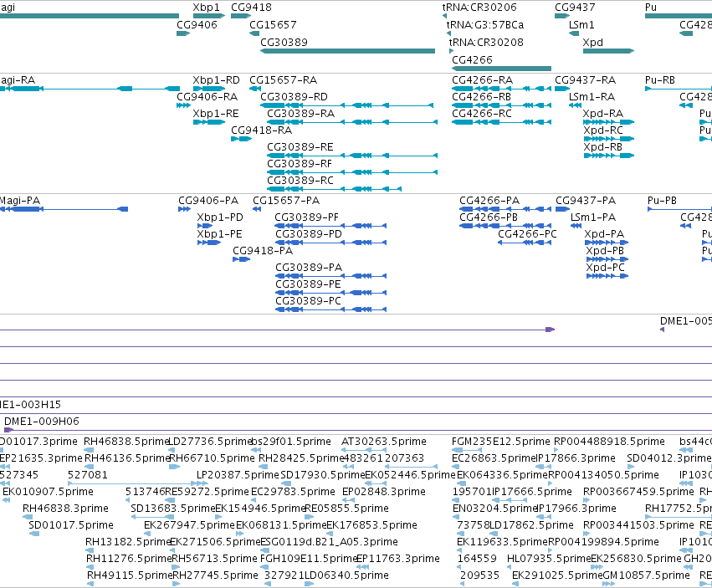Select the CG9406-PA protein label
This screenshot has width=712, height=588.
pos(208,201)
